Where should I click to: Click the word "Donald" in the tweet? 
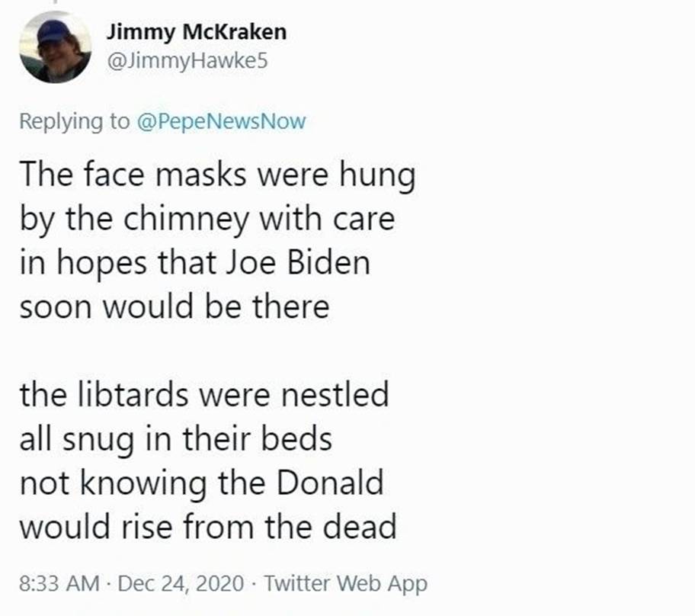tap(330, 483)
